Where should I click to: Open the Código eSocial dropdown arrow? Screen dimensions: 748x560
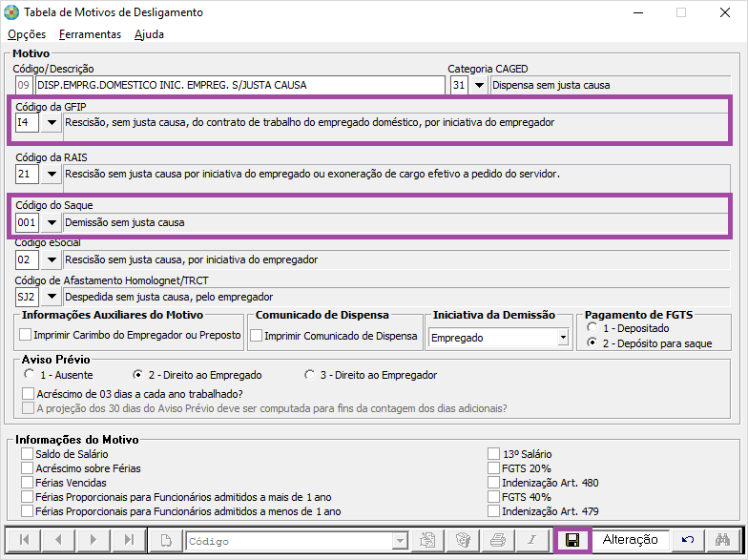click(x=52, y=259)
